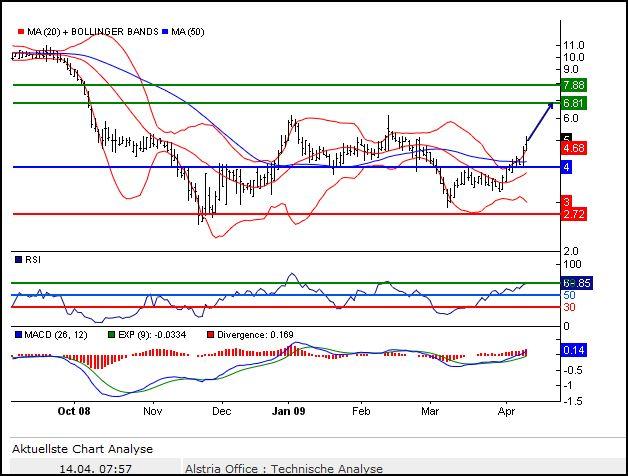Click the red MA (20) legend swatch
Viewport: 628px width, 476px height.
click(x=21, y=31)
